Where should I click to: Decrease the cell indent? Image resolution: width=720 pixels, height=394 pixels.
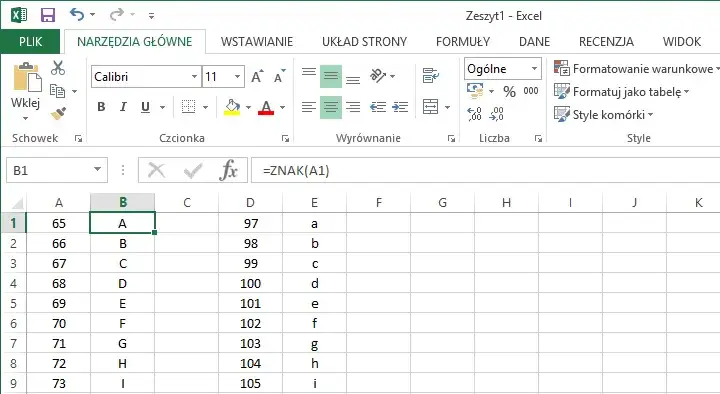378,107
